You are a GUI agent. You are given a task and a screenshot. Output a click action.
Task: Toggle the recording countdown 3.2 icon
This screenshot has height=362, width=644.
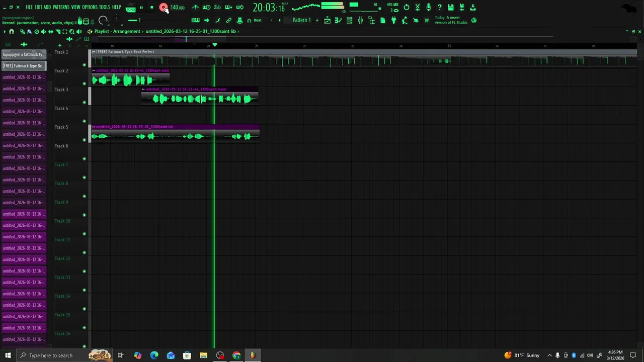point(217,8)
